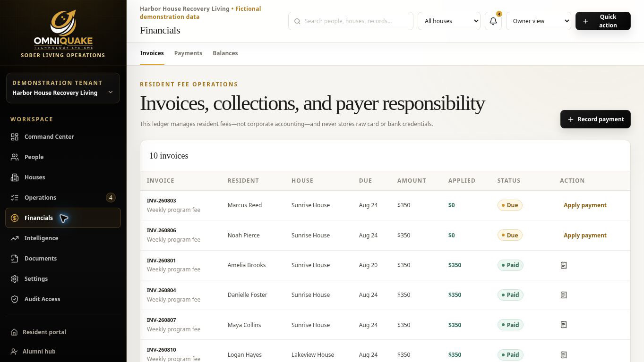Click the Paid status for Amelia Brooks
This screenshot has height=362, width=644.
[x=510, y=265]
